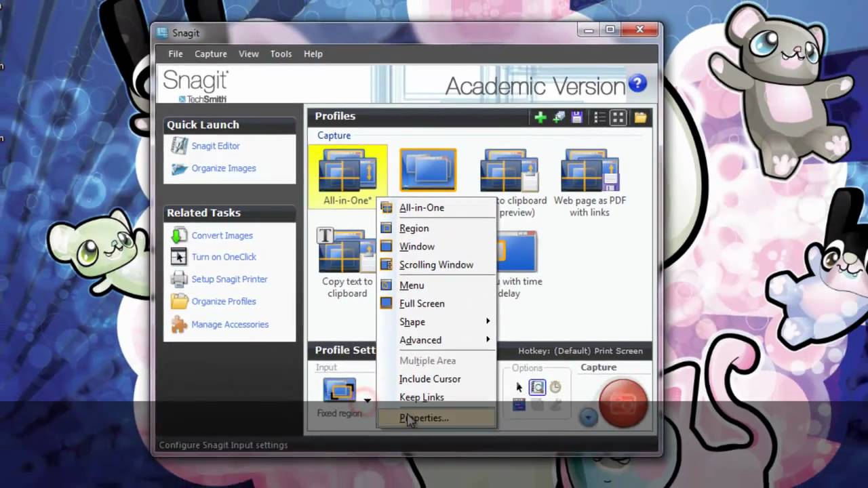Switch profiles to thumbnail grid view
868x488 pixels.
click(618, 117)
